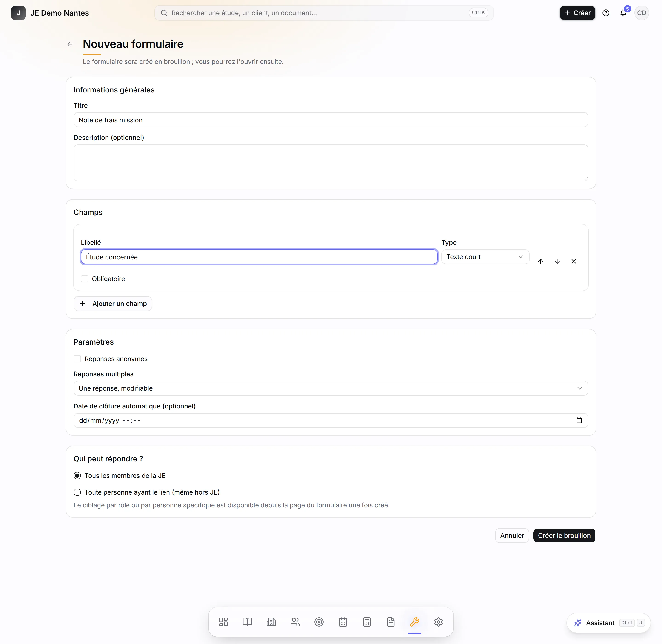Open the calendar icon in dock

click(343, 622)
